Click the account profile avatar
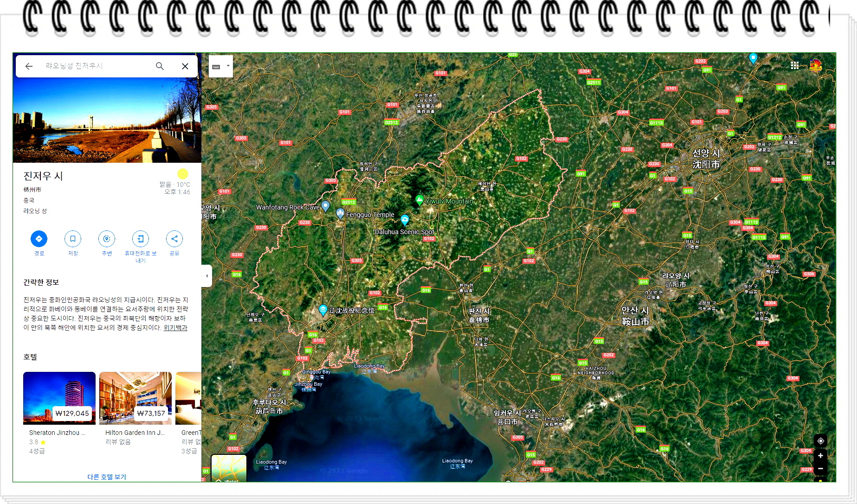The width and height of the screenshot is (857, 504). coord(816,65)
